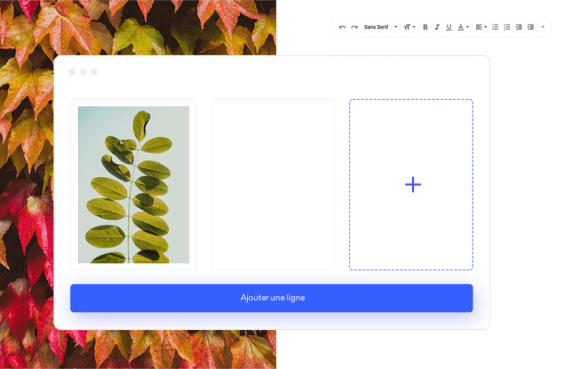Screen dimensions: 570x369
Task: Toggle bold formatting
Action: (x=425, y=27)
